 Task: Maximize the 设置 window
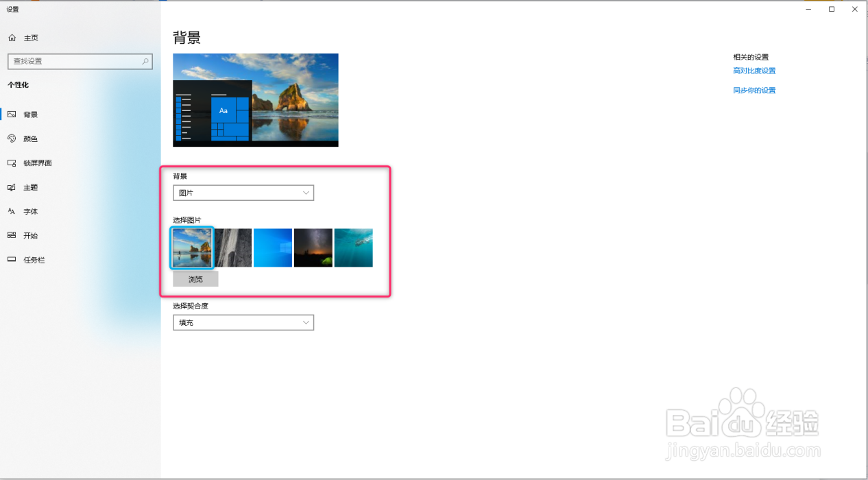pos(832,9)
